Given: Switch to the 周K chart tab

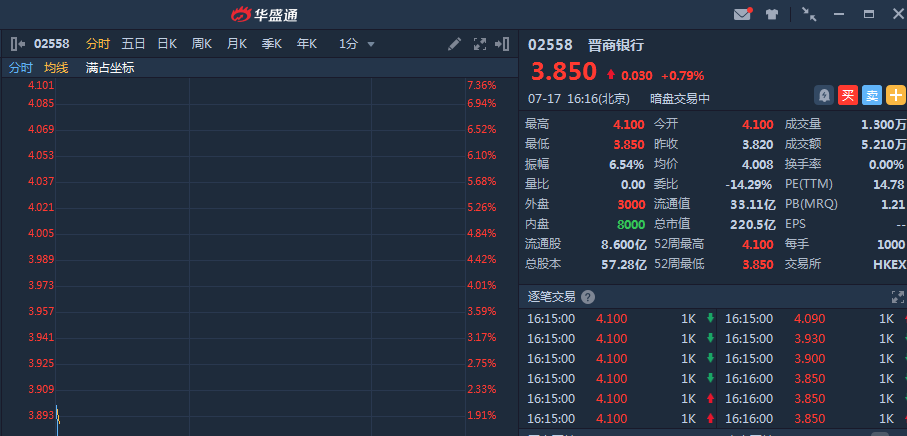Looking at the screenshot, I should 202,44.
